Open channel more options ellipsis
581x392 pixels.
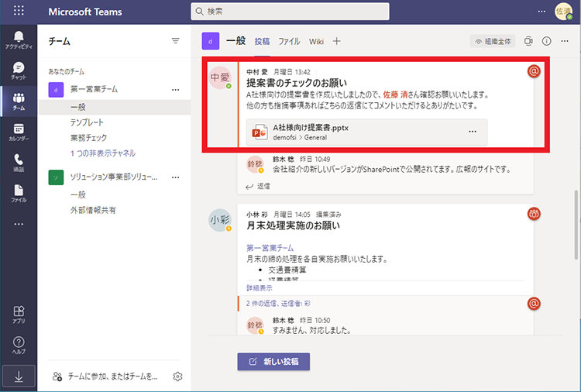pos(564,41)
